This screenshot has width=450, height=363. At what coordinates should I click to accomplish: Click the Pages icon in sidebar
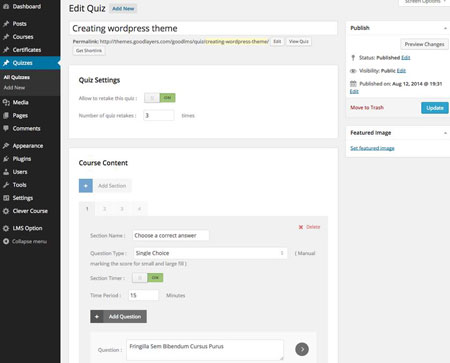pyautogui.click(x=6, y=115)
